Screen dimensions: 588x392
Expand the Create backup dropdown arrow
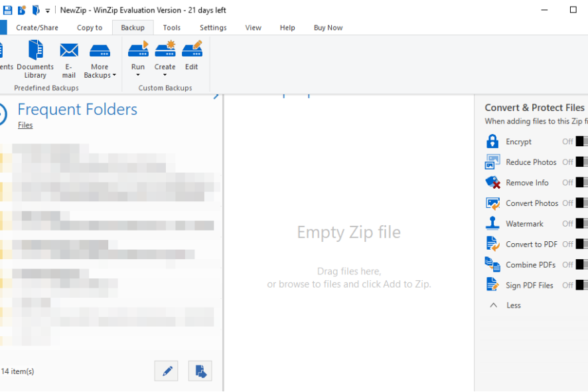165,75
